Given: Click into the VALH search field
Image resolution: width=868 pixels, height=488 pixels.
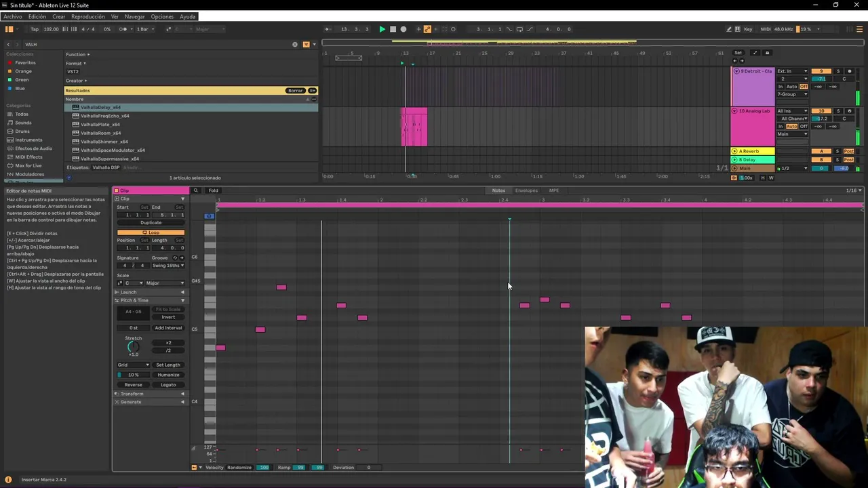Looking at the screenshot, I should coord(156,44).
